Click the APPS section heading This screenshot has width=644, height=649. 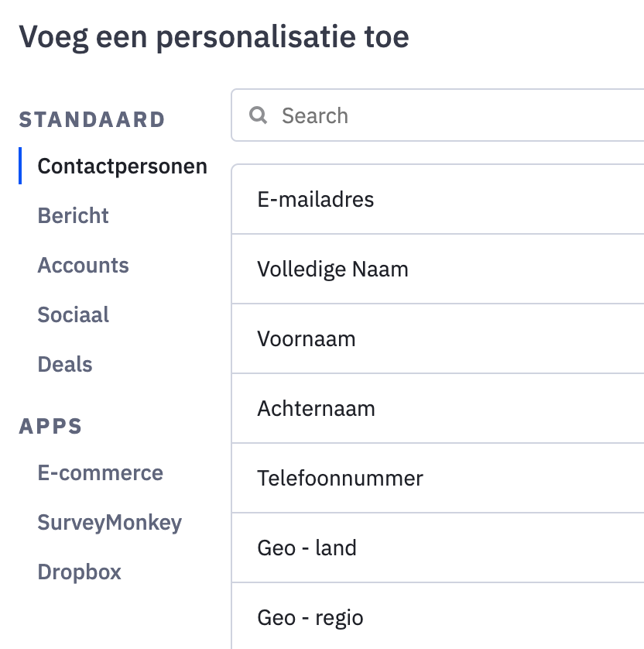coord(50,427)
